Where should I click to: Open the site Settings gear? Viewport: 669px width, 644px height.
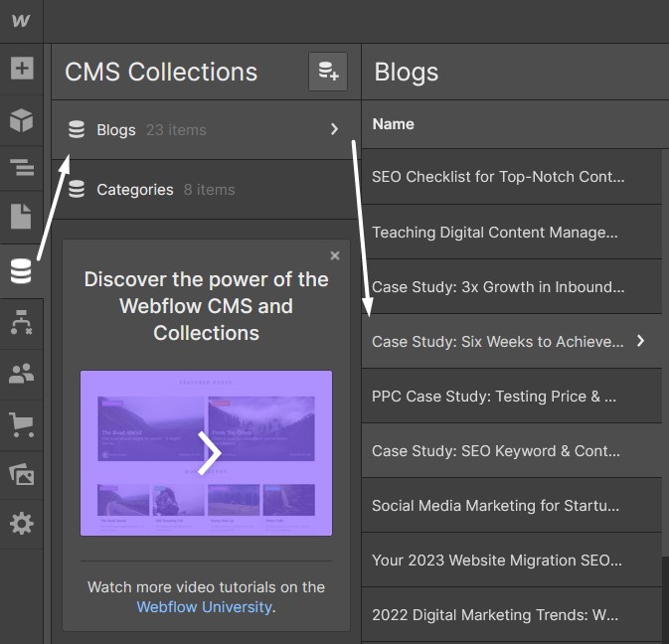[21, 524]
